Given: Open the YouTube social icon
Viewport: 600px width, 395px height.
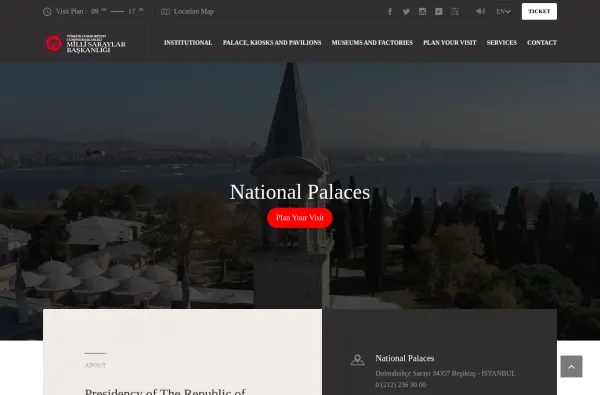Looking at the screenshot, I should [439, 11].
